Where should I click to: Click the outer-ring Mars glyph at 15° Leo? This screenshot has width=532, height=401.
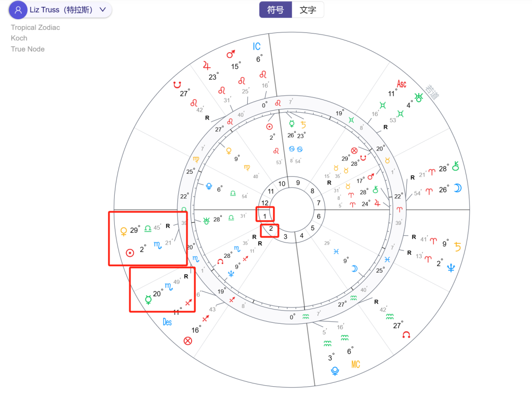[231, 54]
